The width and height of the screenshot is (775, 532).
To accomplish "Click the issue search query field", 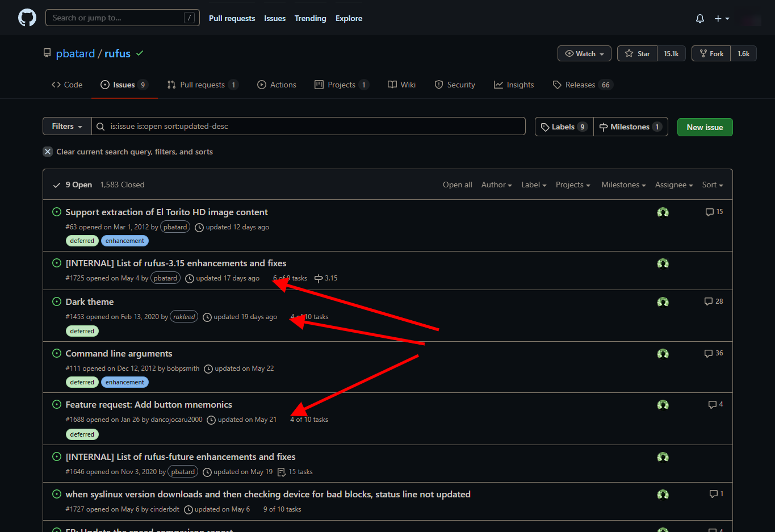I will point(308,126).
